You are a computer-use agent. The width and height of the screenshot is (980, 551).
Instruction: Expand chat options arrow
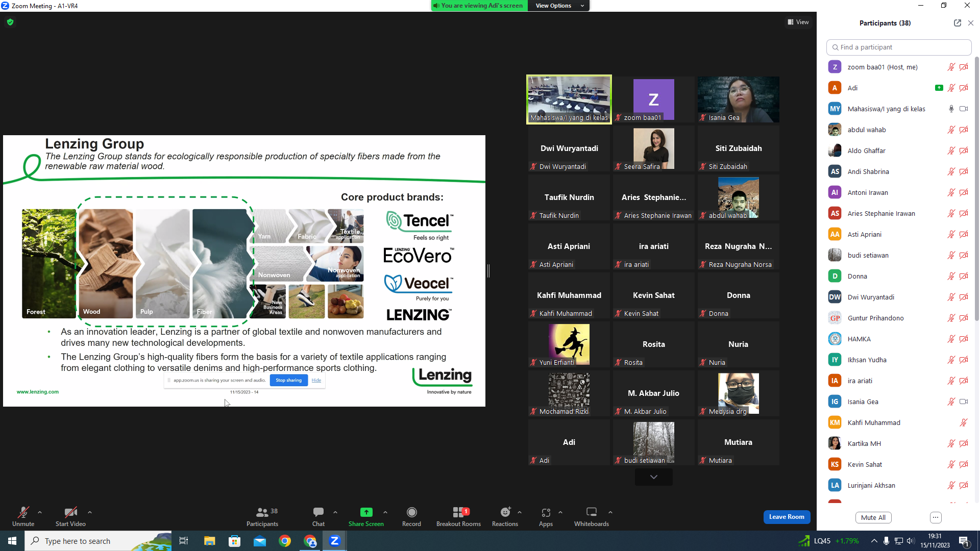click(335, 512)
